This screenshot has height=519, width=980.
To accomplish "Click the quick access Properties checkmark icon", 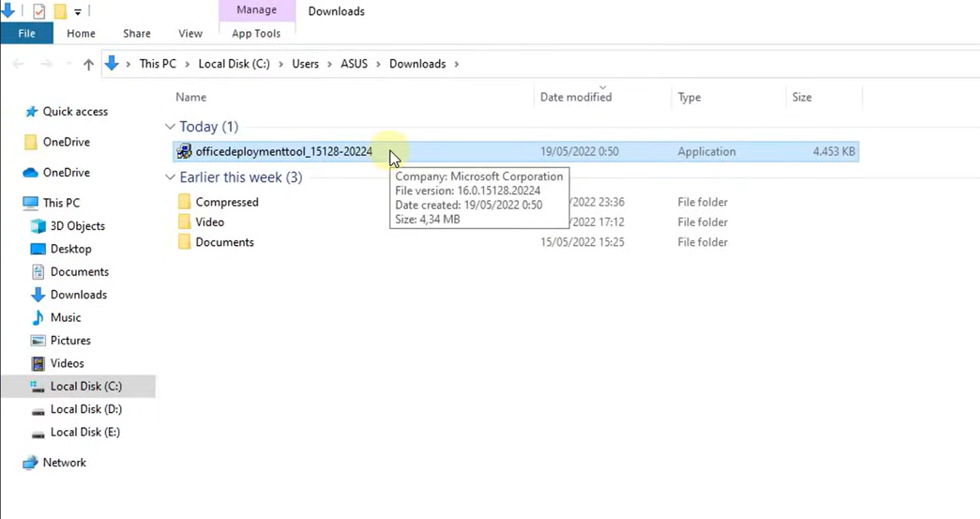I will coord(39,11).
